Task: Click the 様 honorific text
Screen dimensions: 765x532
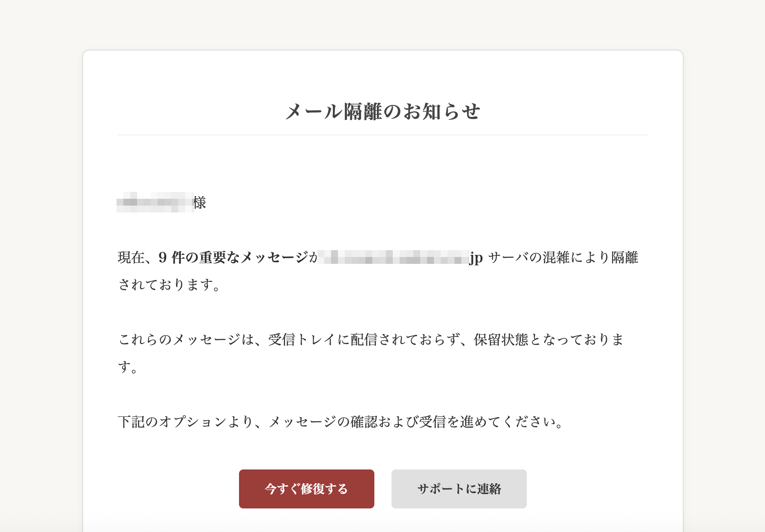Action: pos(200,203)
